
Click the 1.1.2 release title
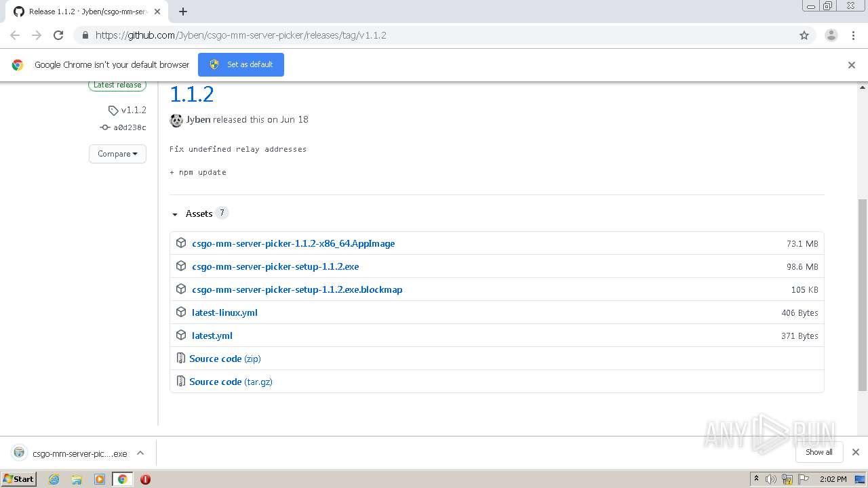pos(192,94)
